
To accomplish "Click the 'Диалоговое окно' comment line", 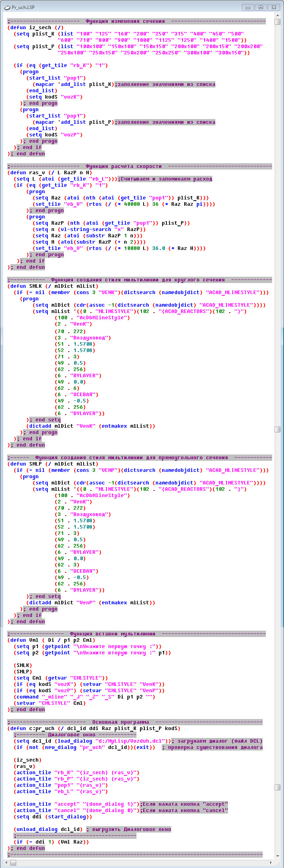I will 75,735.
